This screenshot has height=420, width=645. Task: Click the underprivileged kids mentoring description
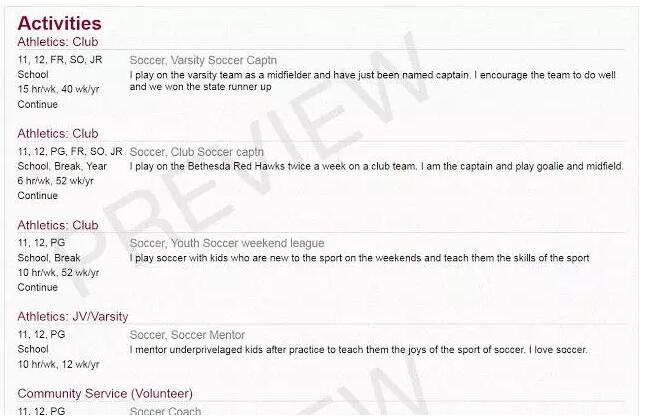pyautogui.click(x=358, y=350)
